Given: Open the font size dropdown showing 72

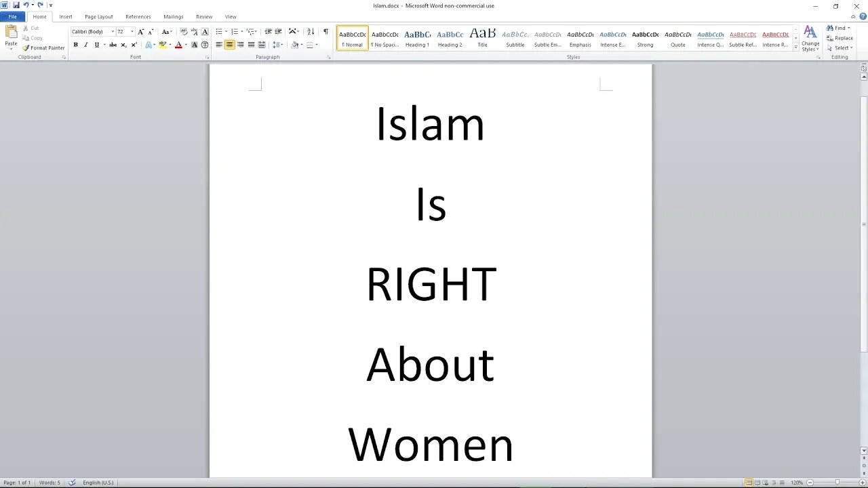Looking at the screenshot, I should click(x=132, y=32).
